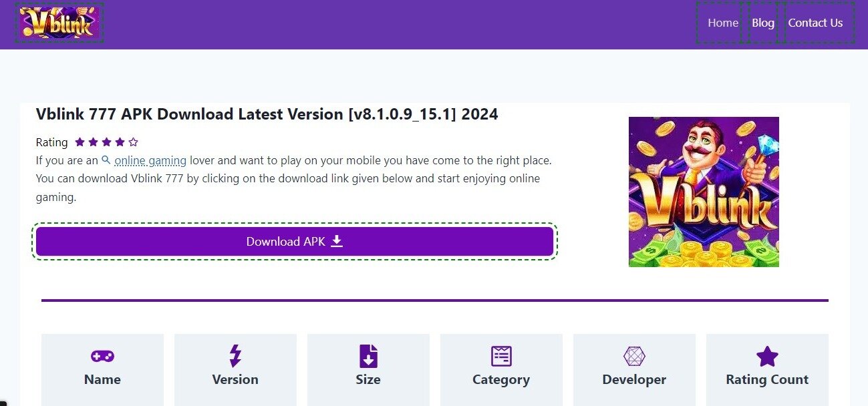The image size is (868, 406).
Task: Click the Rating label text
Action: 52,142
